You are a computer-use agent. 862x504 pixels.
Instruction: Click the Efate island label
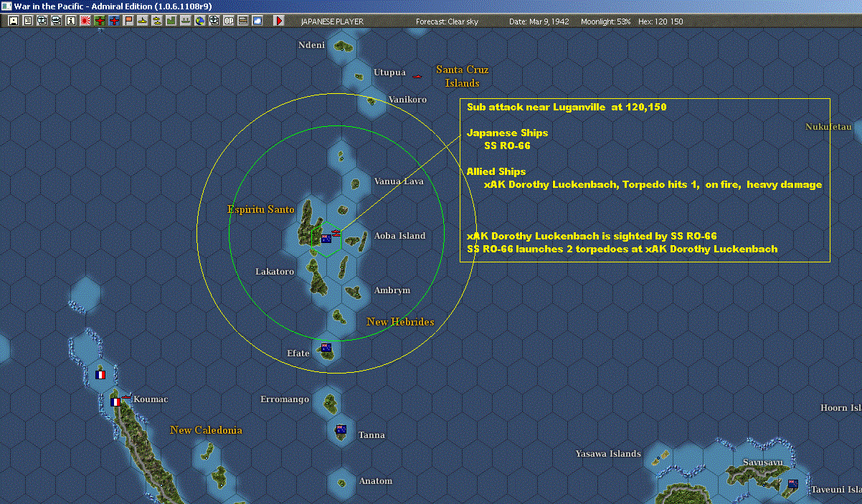click(298, 353)
